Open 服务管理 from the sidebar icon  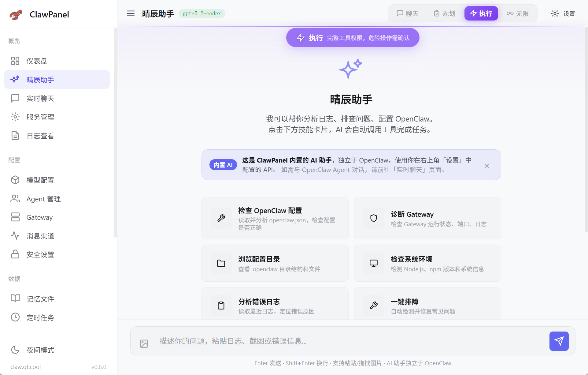point(15,117)
